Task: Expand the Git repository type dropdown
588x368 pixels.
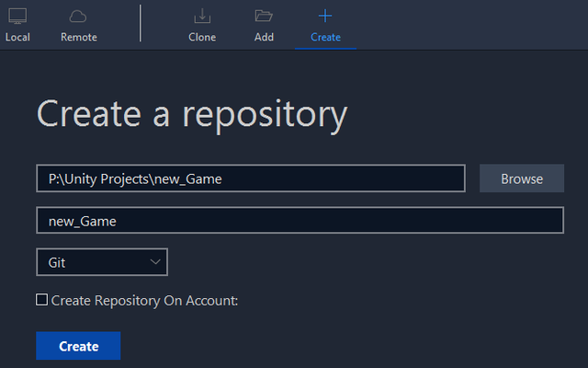Action: (x=102, y=262)
